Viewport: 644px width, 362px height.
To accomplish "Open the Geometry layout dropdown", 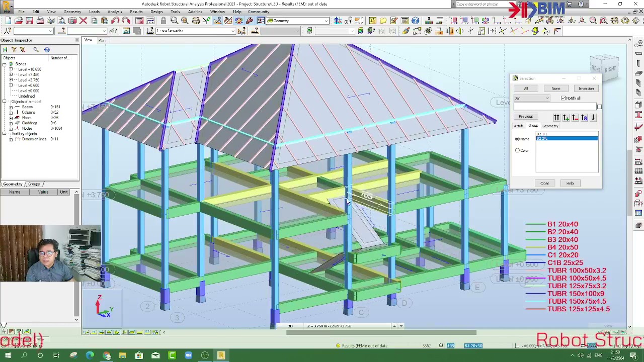I will click(x=298, y=21).
